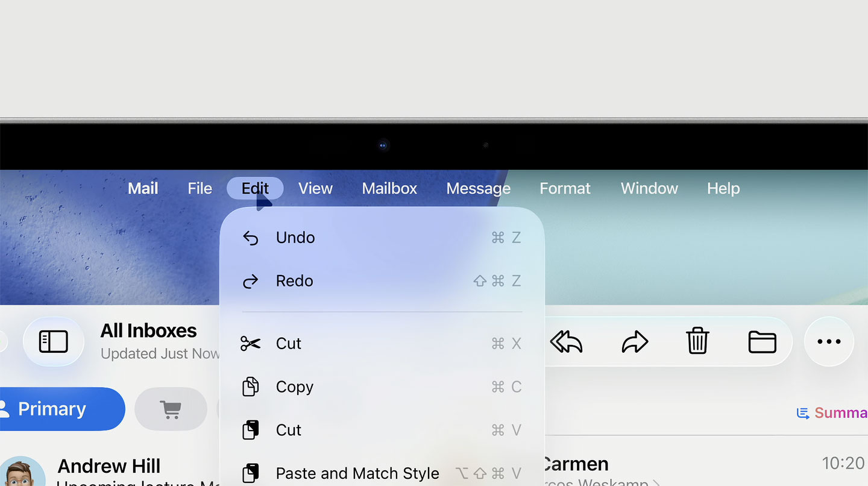Image resolution: width=868 pixels, height=486 pixels.
Task: Open the Format menu
Action: 565,188
